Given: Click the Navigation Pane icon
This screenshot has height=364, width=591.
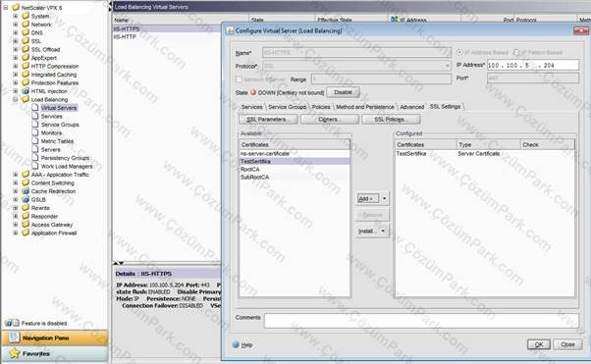Looking at the screenshot, I should (x=15, y=338).
